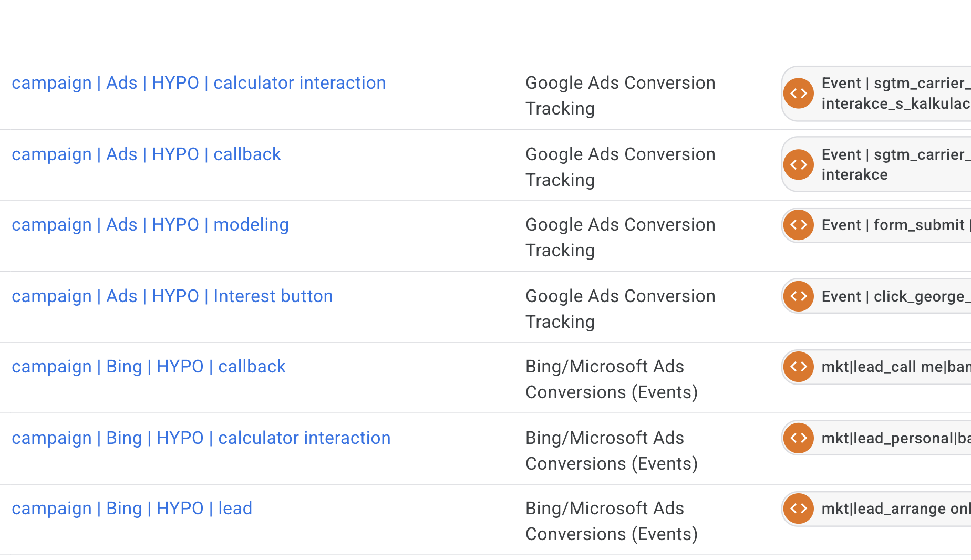Click click_george trigger code icon
This screenshot has height=560, width=971.
[799, 296]
